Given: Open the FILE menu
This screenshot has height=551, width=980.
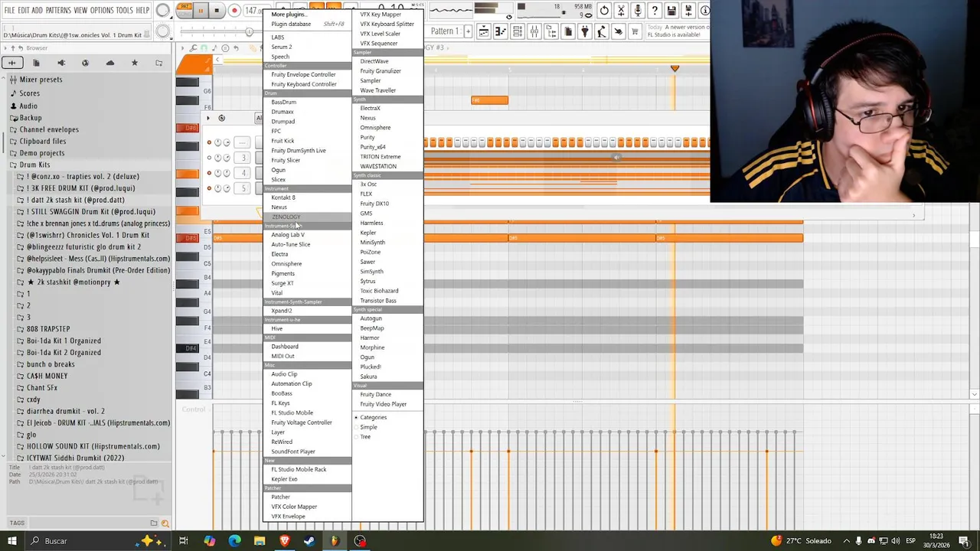Looking at the screenshot, I should tap(10, 10).
